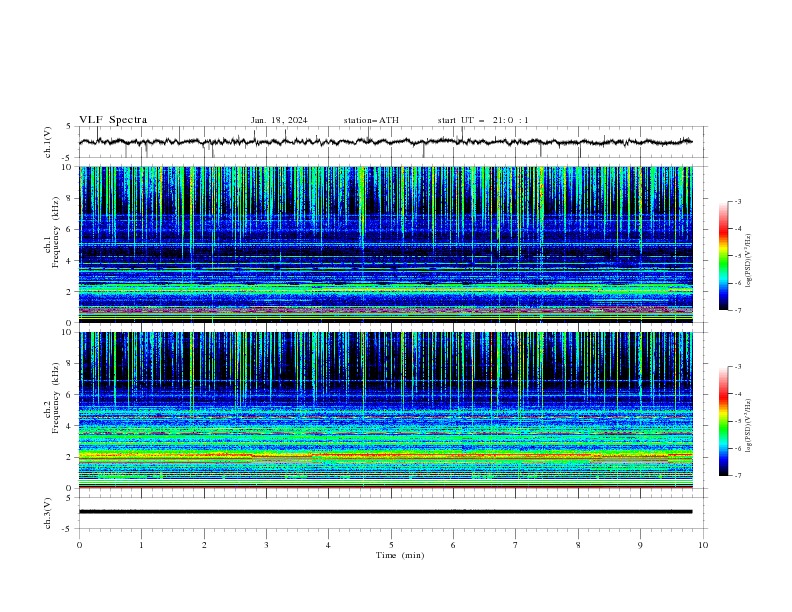Image resolution: width=792 pixels, height=612 pixels.
Task: Click the "-7" label on ch.2 color bar
Action: tap(737, 476)
